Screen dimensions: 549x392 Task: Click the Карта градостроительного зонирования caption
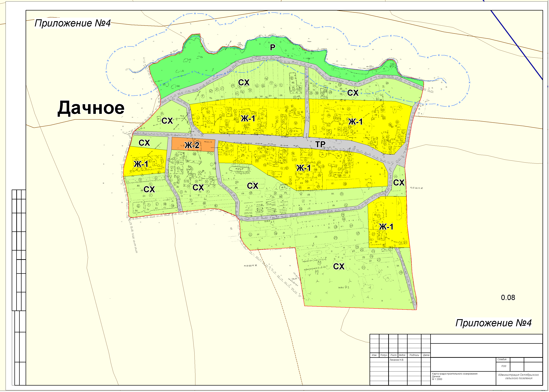point(455,374)
